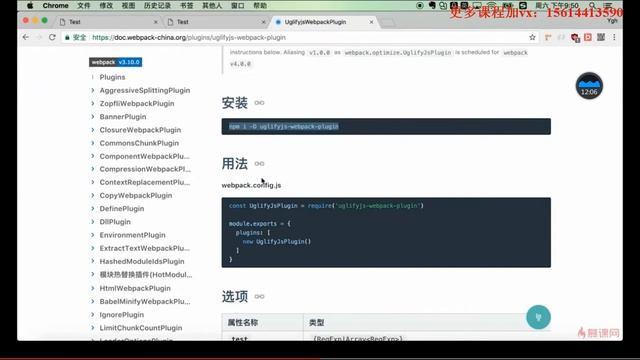Expand the ZopfliWebpackPlugin chevron

[x=93, y=103]
